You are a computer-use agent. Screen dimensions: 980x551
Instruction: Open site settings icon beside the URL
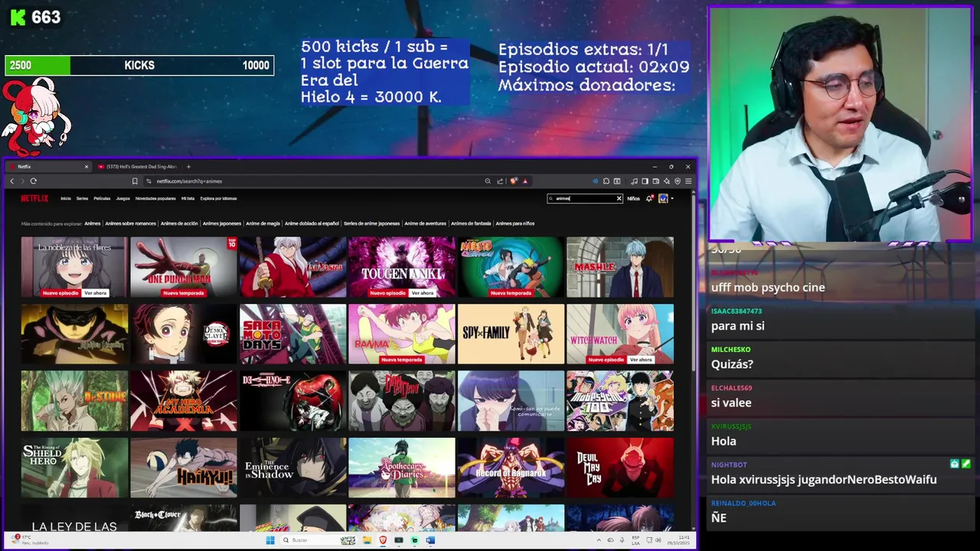[x=149, y=181]
